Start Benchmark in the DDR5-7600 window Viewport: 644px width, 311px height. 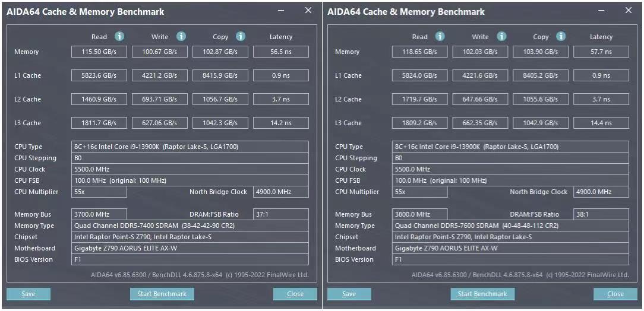(x=482, y=294)
